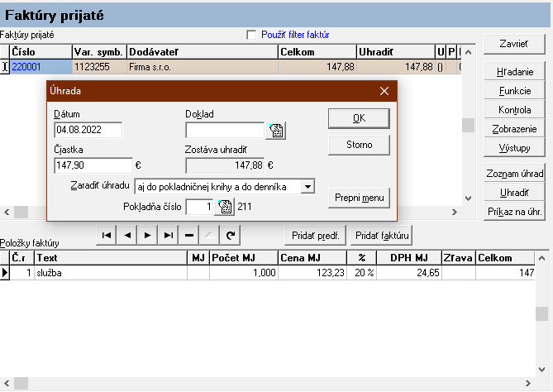
Task: Click the Uhradiť column header
Action: (396, 52)
